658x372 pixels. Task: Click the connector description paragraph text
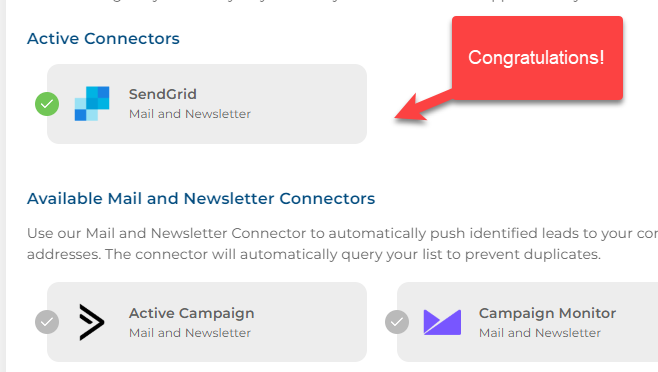(342, 244)
